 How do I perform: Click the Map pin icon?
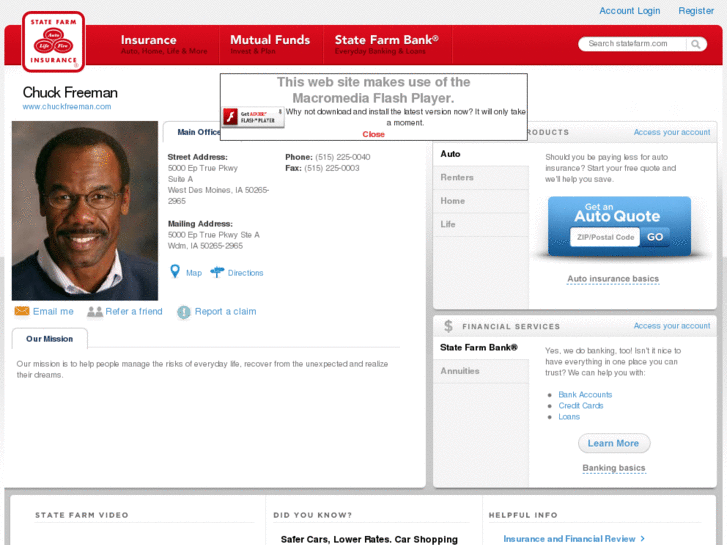tap(175, 271)
